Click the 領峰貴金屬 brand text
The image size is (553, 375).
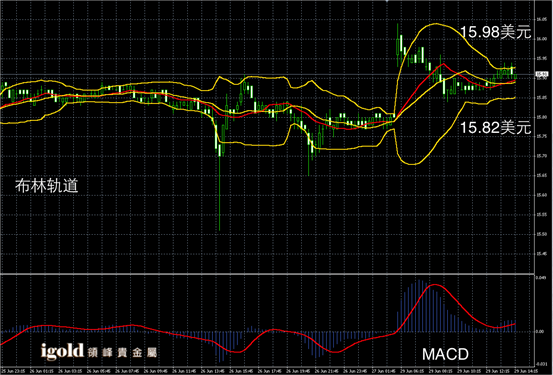[122, 352]
